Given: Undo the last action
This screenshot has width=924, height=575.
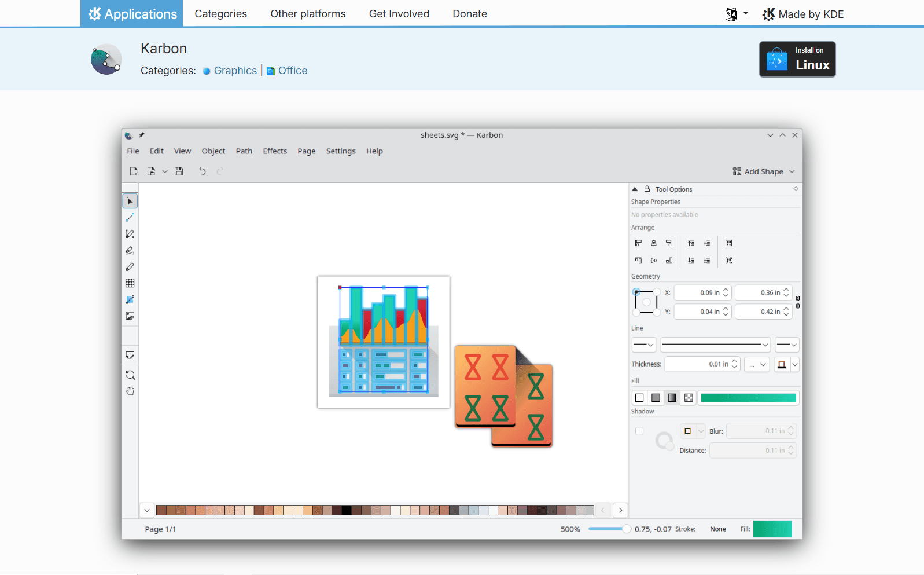Looking at the screenshot, I should [202, 171].
